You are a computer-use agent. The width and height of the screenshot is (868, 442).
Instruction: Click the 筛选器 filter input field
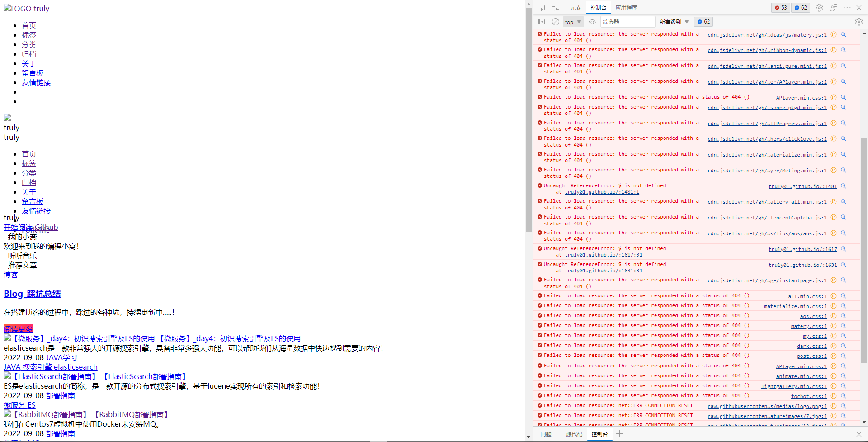[627, 22]
